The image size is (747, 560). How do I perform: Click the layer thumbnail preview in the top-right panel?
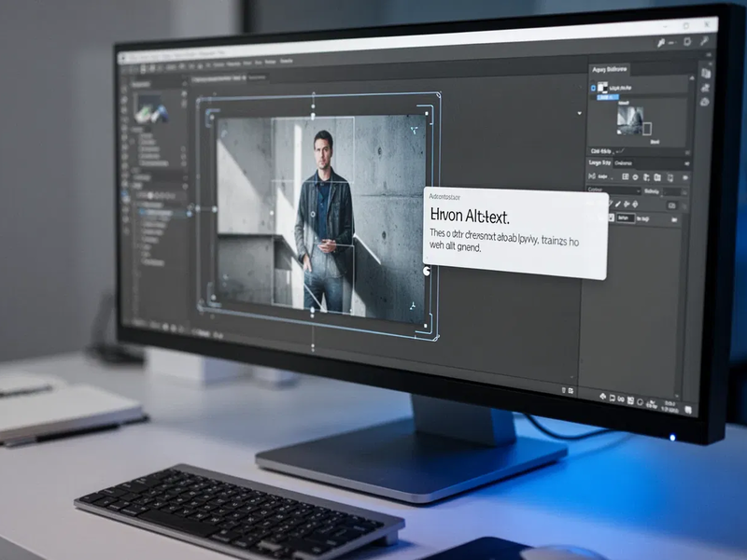pos(630,119)
